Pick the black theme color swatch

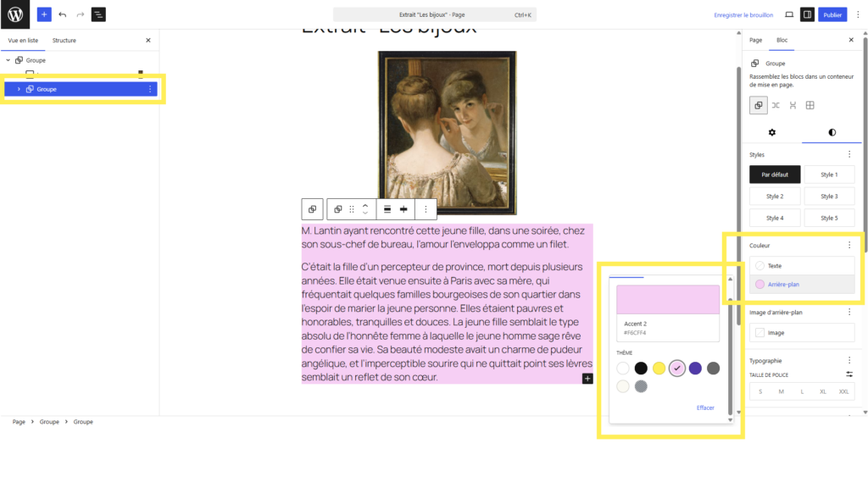tap(641, 368)
